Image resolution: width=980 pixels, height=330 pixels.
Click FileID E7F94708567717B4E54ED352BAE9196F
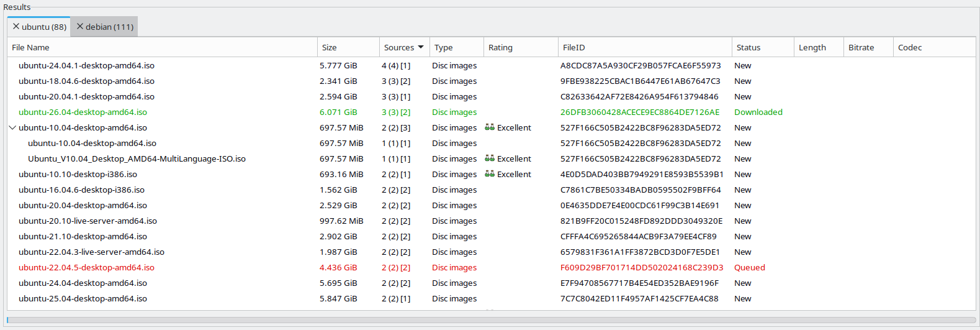(639, 283)
